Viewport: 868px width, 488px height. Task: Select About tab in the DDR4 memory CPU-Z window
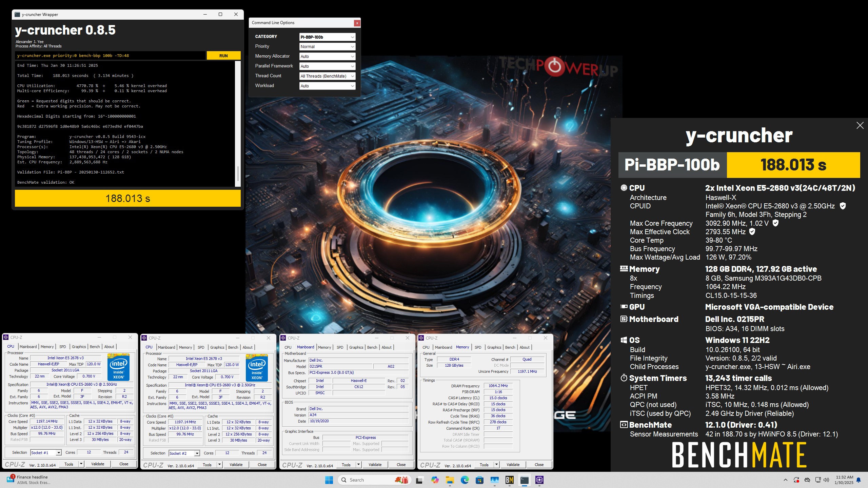tap(525, 347)
